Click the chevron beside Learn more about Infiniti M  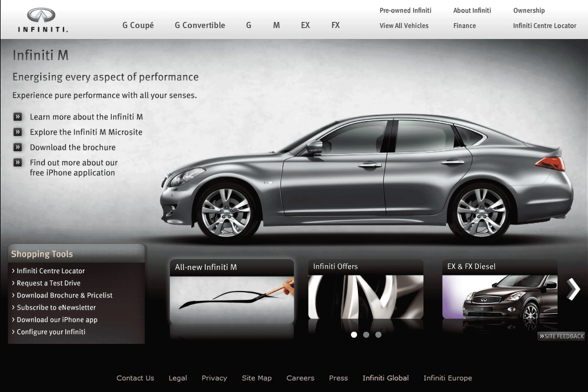(18, 117)
